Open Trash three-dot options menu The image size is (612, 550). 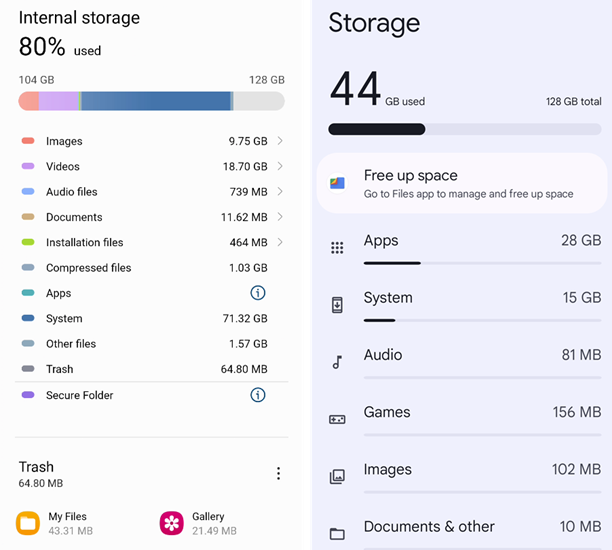point(278,473)
